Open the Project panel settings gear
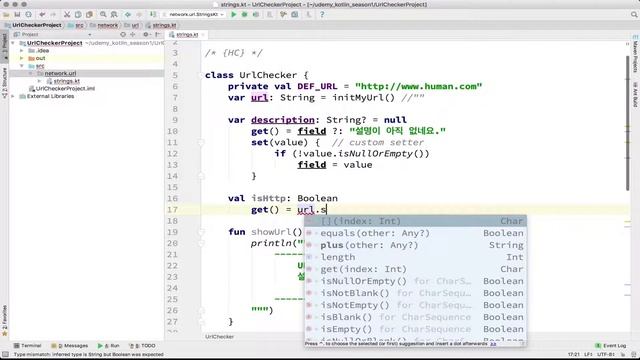The image size is (640, 360). (146, 35)
